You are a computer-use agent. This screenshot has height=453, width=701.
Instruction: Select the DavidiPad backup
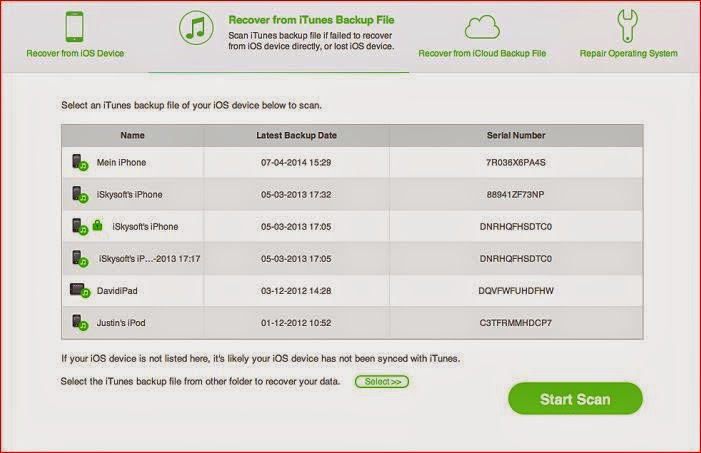coord(352,291)
